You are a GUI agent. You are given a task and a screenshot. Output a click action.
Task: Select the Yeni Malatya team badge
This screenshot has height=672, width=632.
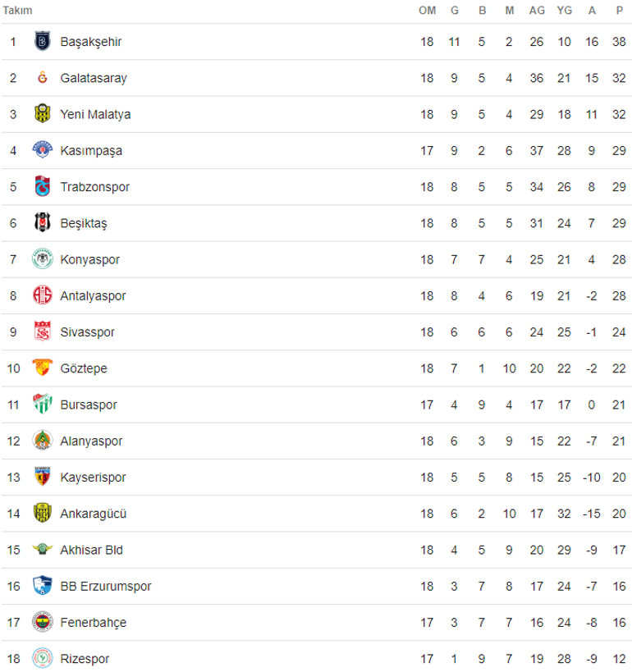pos(42,114)
